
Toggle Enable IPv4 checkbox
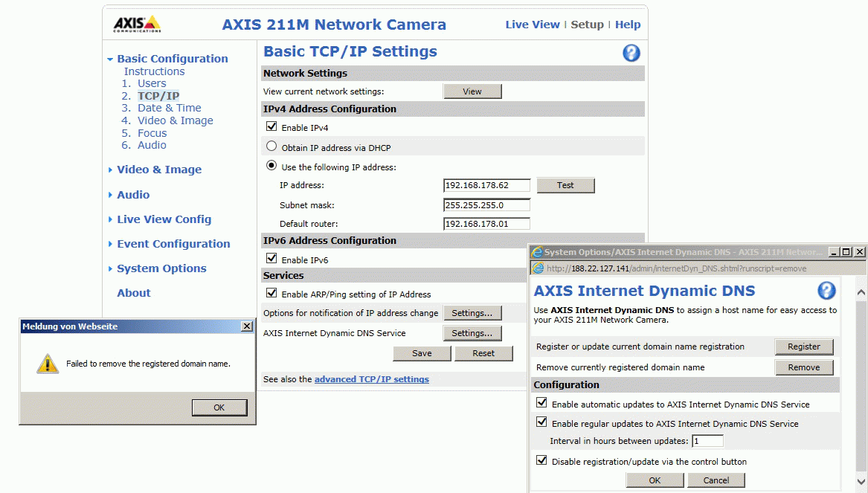click(x=271, y=126)
